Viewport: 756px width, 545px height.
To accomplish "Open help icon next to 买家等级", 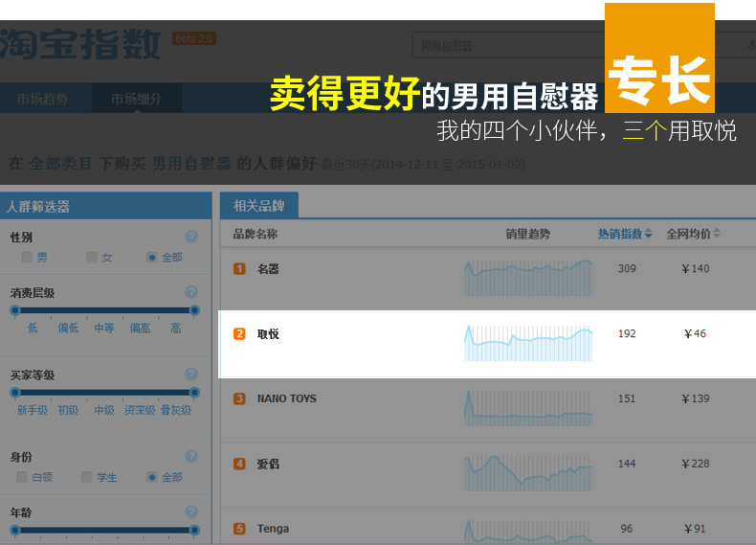I will [x=191, y=375].
